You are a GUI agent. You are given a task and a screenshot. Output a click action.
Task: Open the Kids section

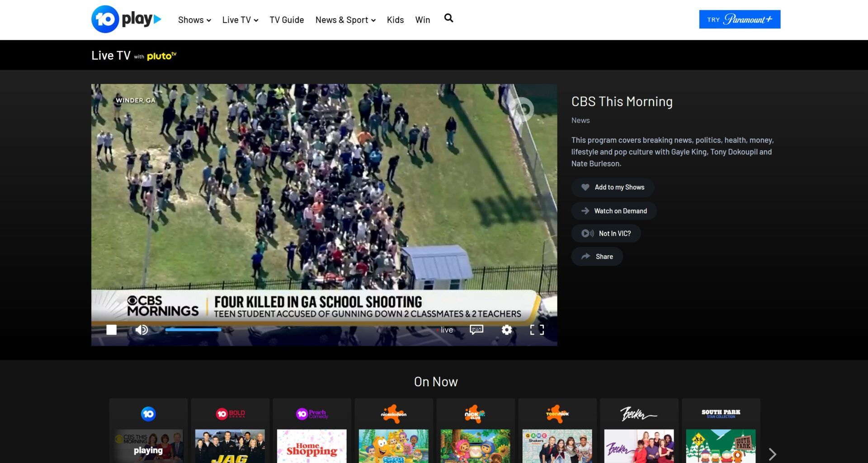click(395, 20)
